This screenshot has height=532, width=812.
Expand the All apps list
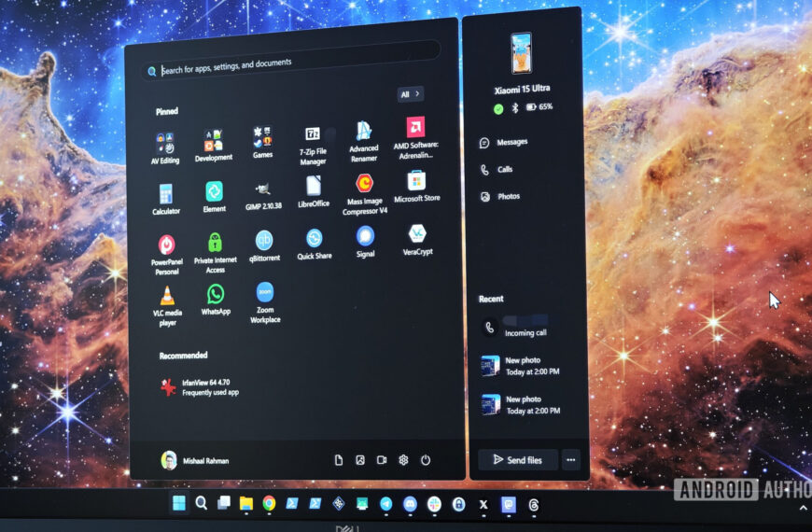[x=411, y=93]
